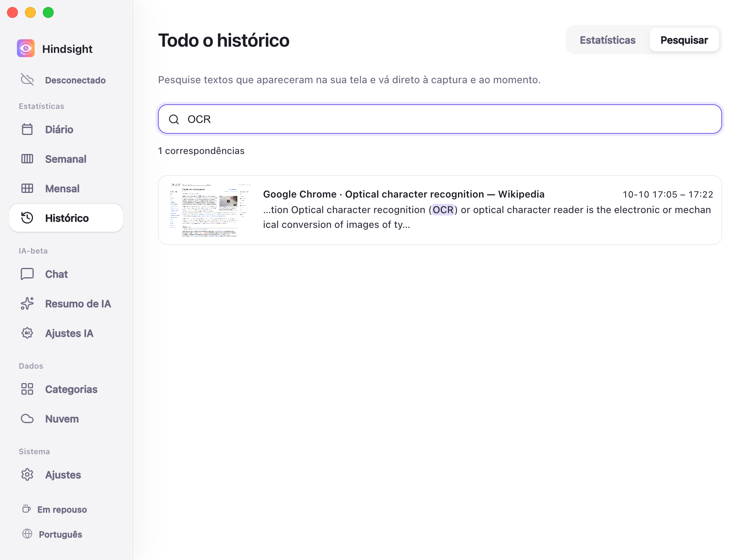Click the '1 correspondências' count text
Screen dimensions: 747x560
pyautogui.click(x=201, y=151)
